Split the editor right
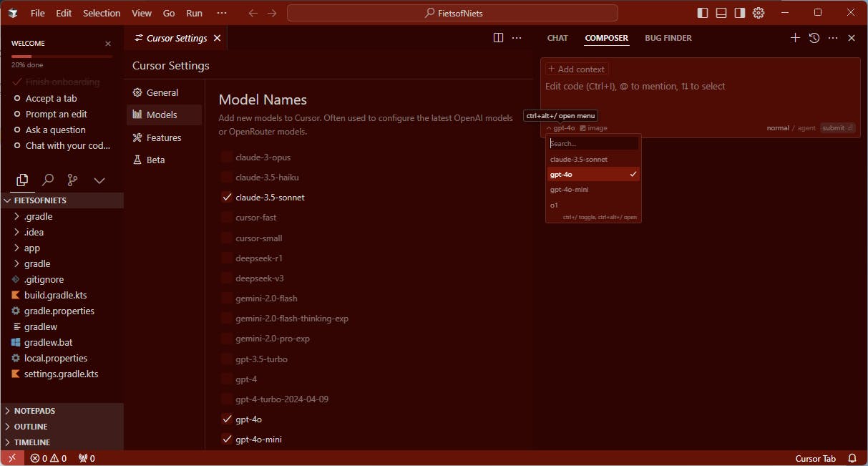This screenshot has height=466, width=868. pos(499,38)
